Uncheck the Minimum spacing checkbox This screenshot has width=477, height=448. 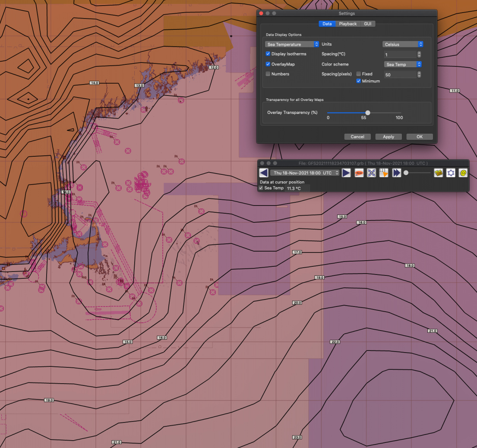(358, 81)
